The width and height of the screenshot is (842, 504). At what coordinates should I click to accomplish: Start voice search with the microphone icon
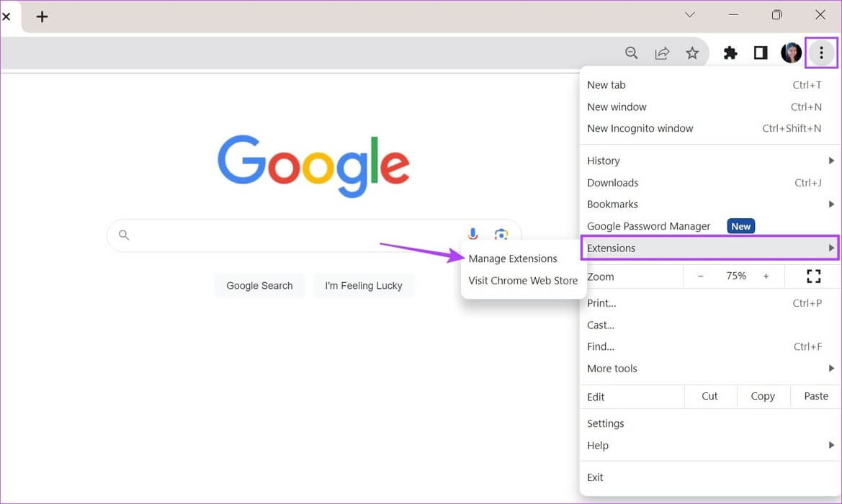point(472,234)
